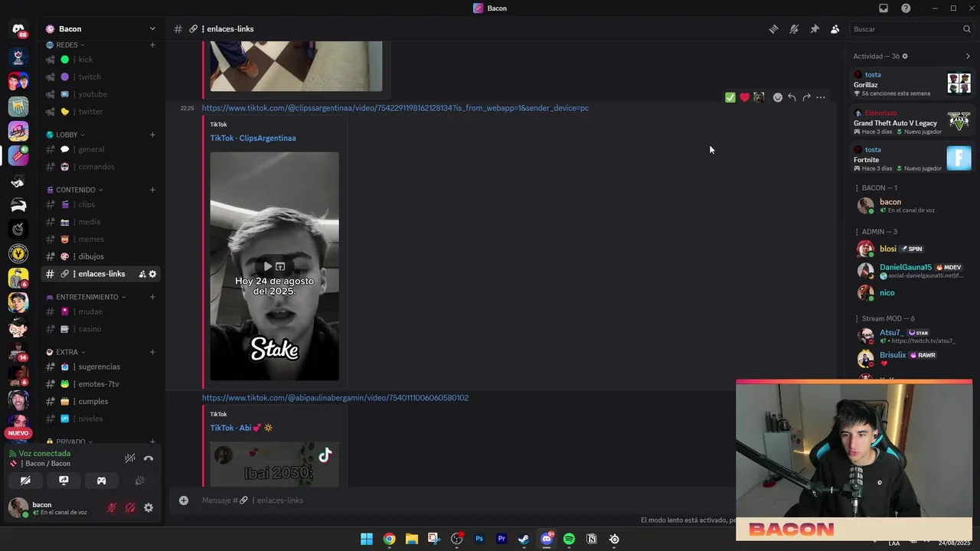Screen dimensions: 980x551
Task: Expand the Actividad panel chevron
Action: pyautogui.click(x=968, y=57)
